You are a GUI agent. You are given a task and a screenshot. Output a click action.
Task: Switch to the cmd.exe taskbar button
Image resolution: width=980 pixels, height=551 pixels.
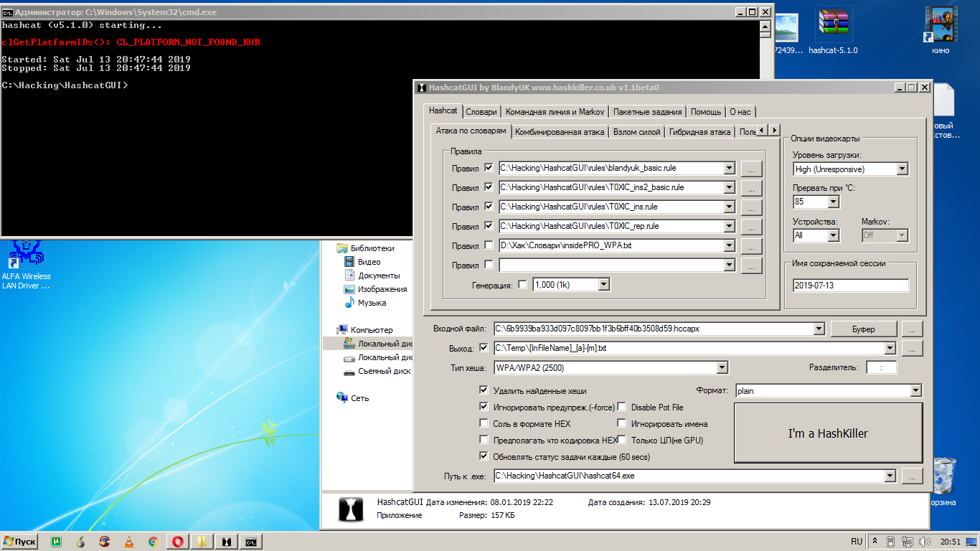[250, 542]
